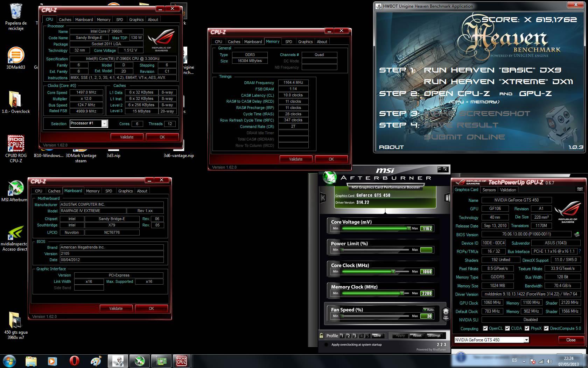Toggle fan speed Auto button

tap(428, 310)
